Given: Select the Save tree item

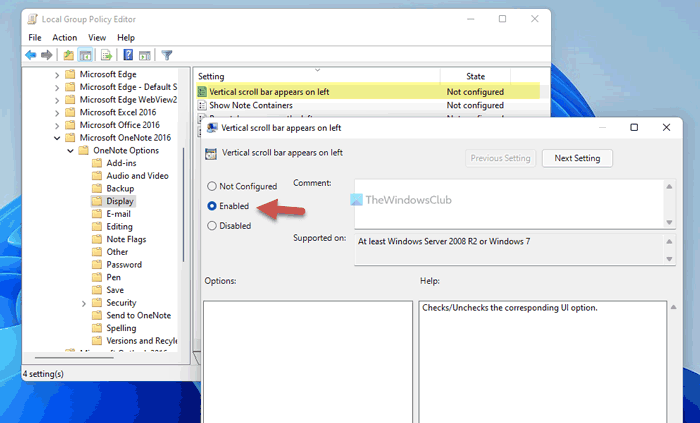Looking at the screenshot, I should tap(115, 290).
